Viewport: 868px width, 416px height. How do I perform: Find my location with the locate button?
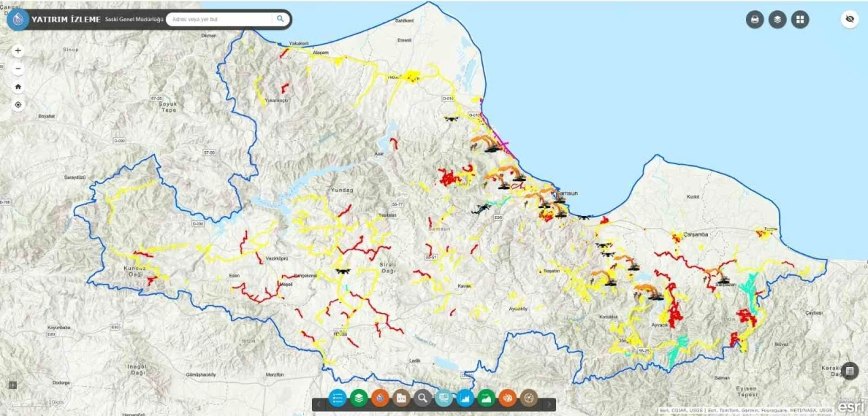[x=18, y=105]
